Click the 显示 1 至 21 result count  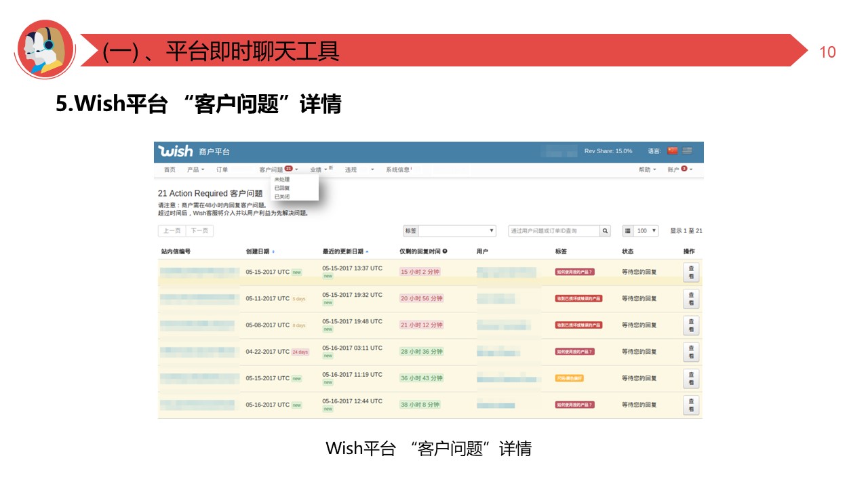(686, 231)
